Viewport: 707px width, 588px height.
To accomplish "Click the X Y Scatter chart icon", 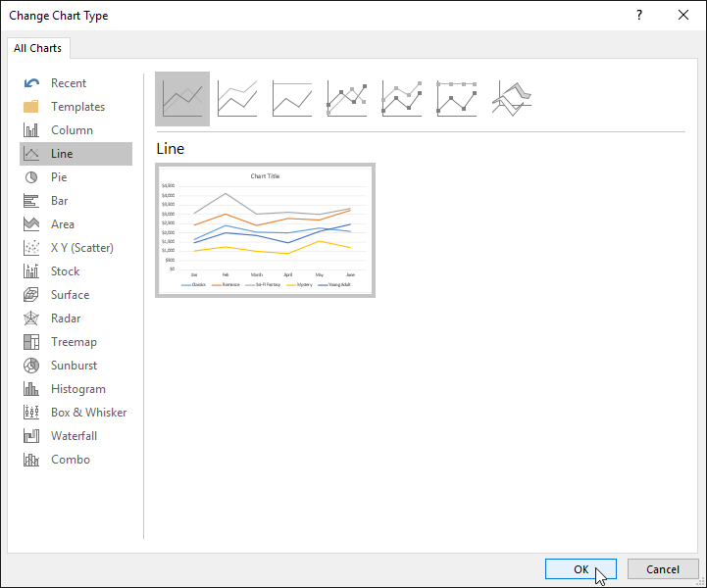I will click(31, 248).
